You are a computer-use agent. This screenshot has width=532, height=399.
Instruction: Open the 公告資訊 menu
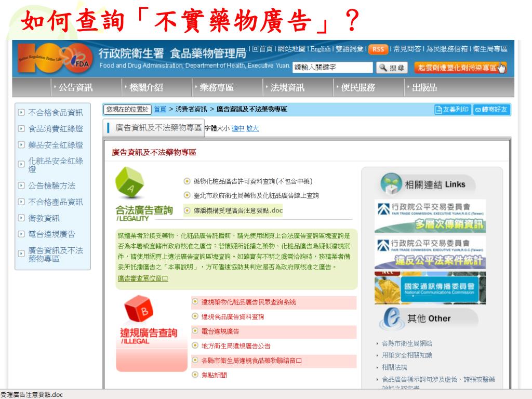(75, 88)
